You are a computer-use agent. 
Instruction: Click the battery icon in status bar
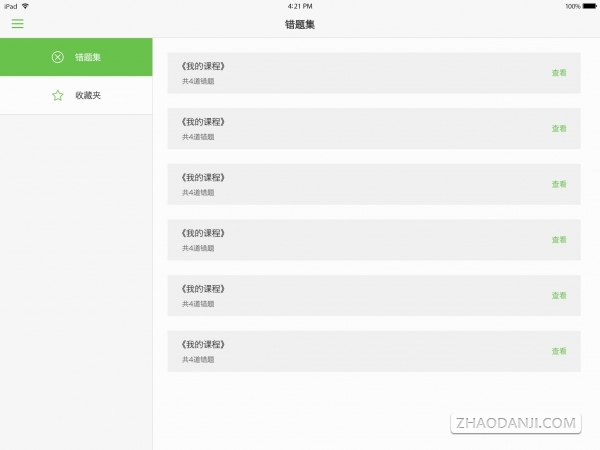(x=589, y=6)
